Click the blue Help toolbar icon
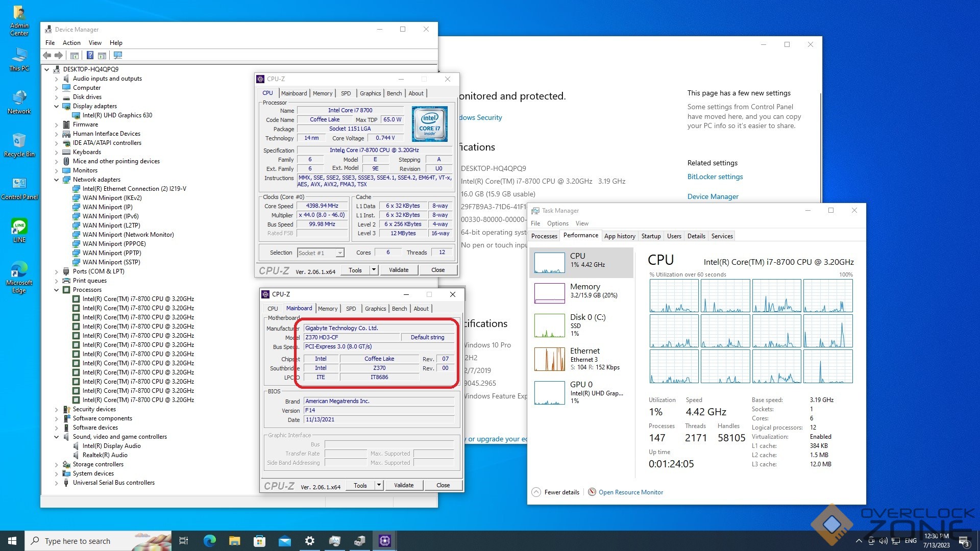The height and width of the screenshot is (551, 980). click(90, 55)
